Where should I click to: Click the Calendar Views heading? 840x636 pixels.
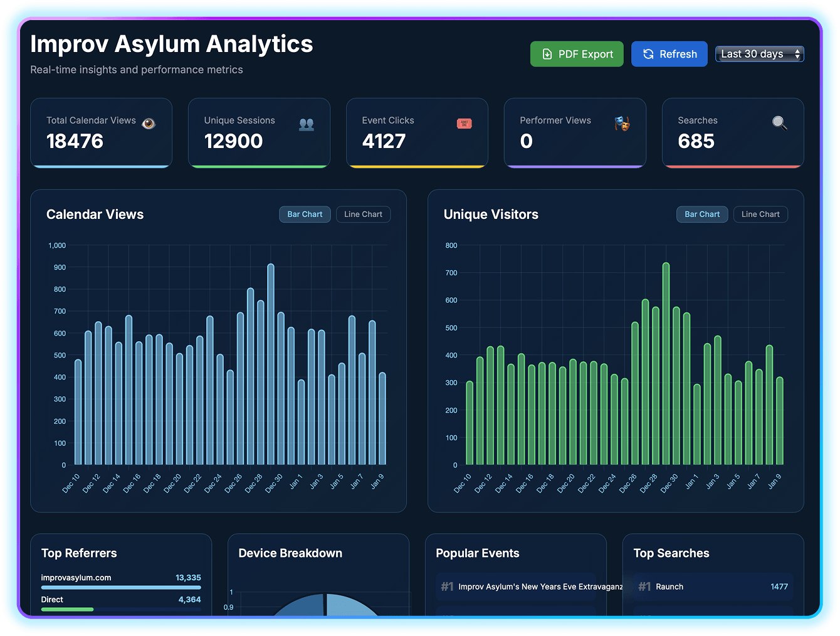tap(95, 215)
